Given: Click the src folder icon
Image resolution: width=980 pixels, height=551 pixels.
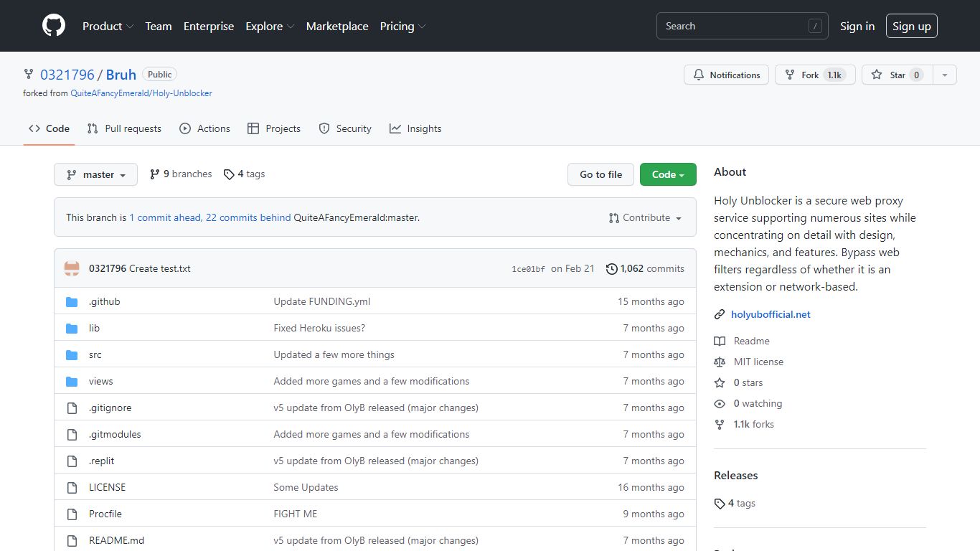Looking at the screenshot, I should [72, 354].
